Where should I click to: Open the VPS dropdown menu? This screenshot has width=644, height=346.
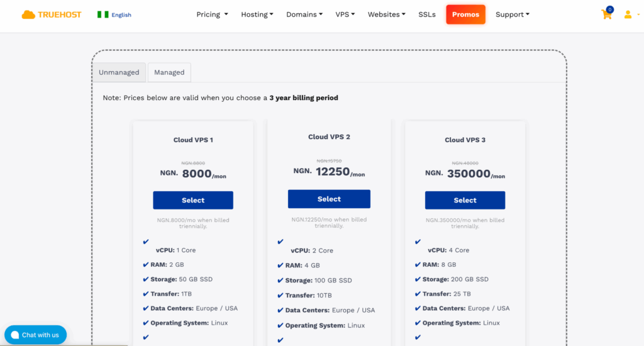click(x=345, y=14)
